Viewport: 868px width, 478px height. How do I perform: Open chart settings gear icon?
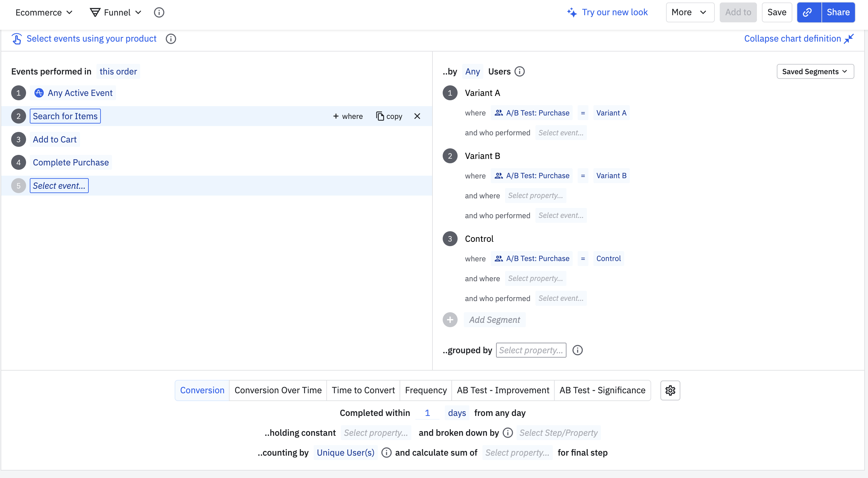pos(670,390)
